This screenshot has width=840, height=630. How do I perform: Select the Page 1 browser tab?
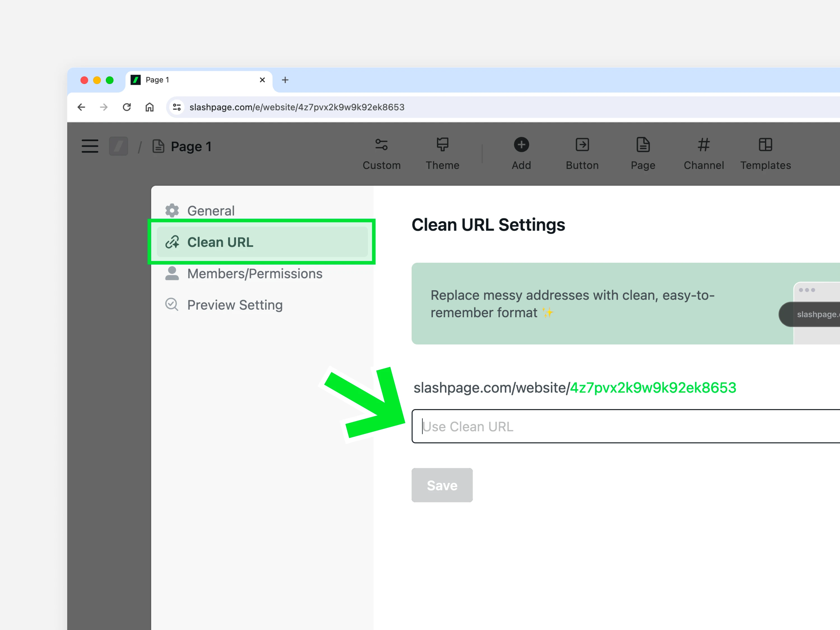[x=199, y=80]
